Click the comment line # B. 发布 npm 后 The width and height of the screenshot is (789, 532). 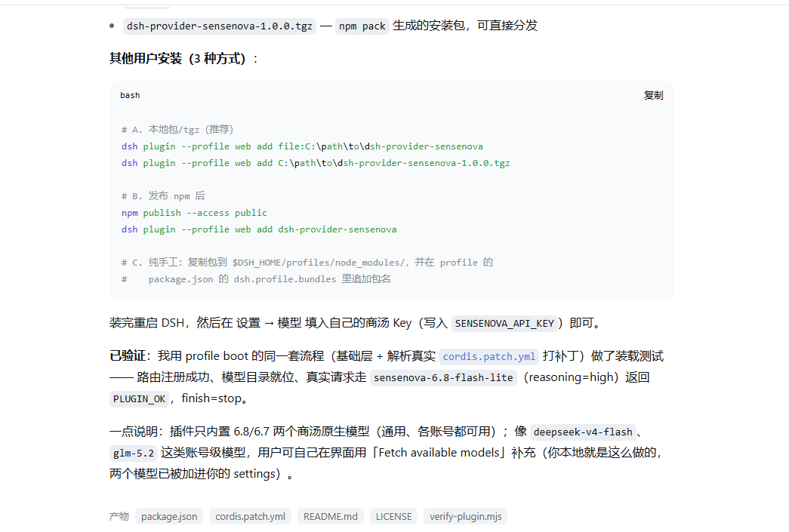click(163, 196)
